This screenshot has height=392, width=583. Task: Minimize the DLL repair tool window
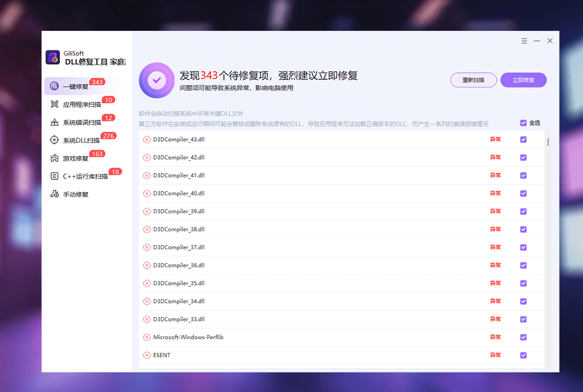coord(537,41)
